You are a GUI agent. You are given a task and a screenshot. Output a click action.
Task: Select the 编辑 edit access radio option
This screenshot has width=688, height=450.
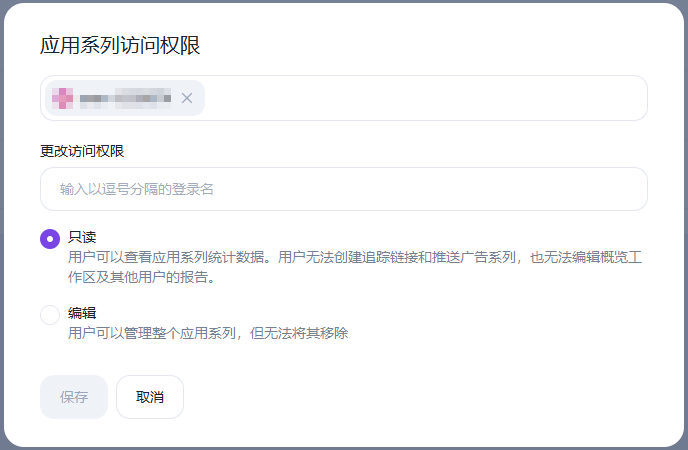coord(50,315)
